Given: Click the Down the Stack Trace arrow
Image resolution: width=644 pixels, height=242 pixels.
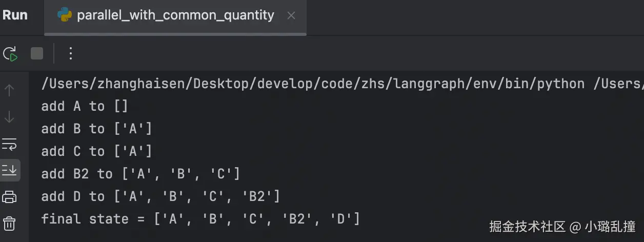Looking at the screenshot, I should [9, 117].
